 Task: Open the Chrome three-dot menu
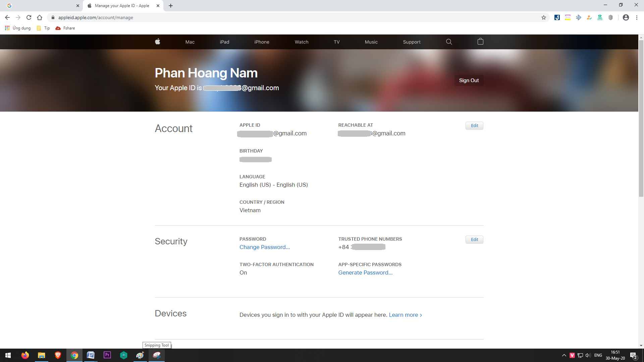point(637,17)
